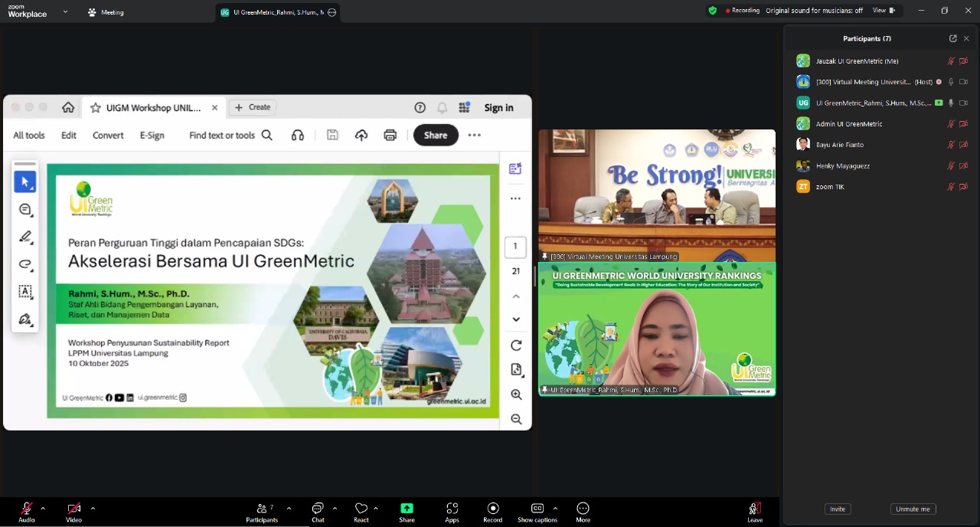980x527 pixels.
Task: Click the green encryption shield icon
Action: click(713, 11)
